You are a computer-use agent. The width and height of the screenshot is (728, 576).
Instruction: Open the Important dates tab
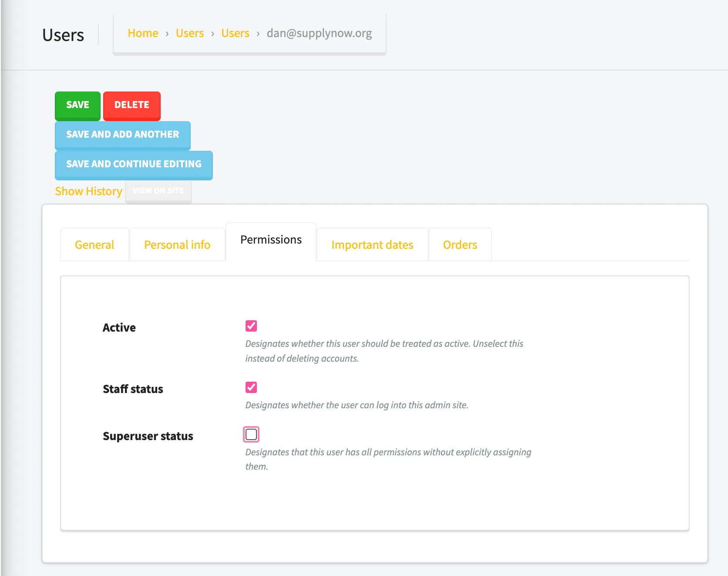pyautogui.click(x=372, y=244)
